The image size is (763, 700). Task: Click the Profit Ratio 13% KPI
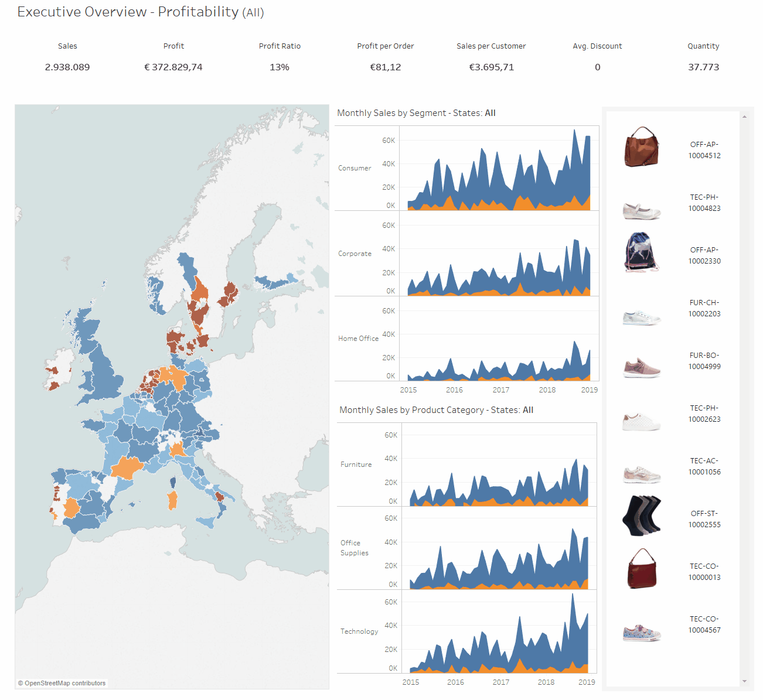pos(280,67)
